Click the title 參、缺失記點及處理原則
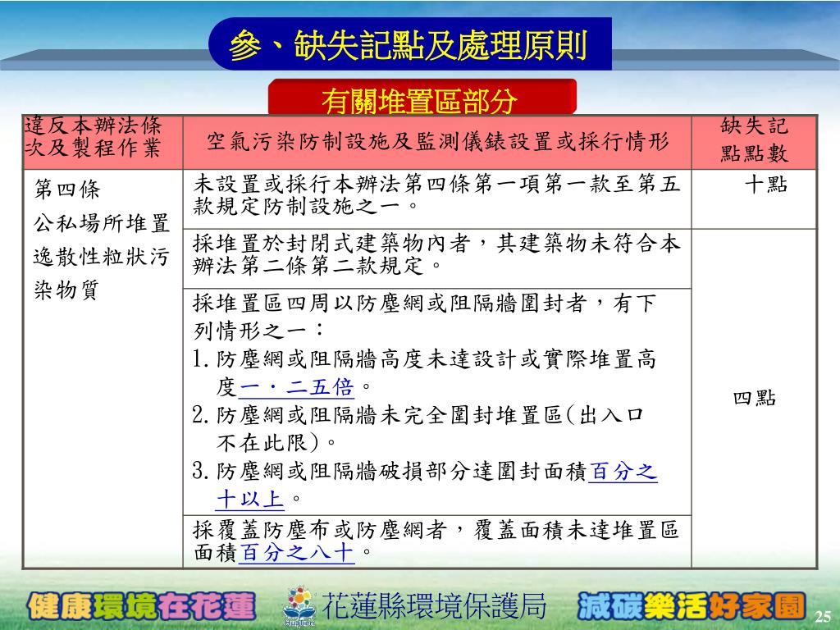840x630 pixels. (x=409, y=44)
